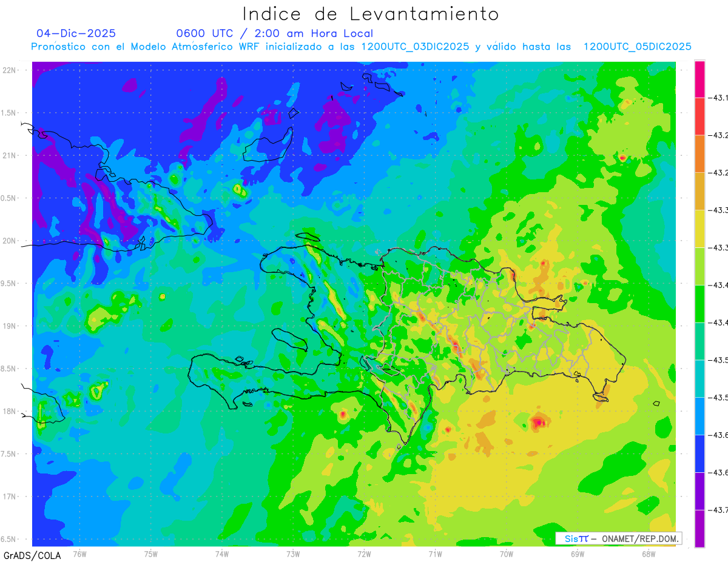The image size is (728, 562).
Task: Select the gold legend color swatch
Action: click(699, 192)
